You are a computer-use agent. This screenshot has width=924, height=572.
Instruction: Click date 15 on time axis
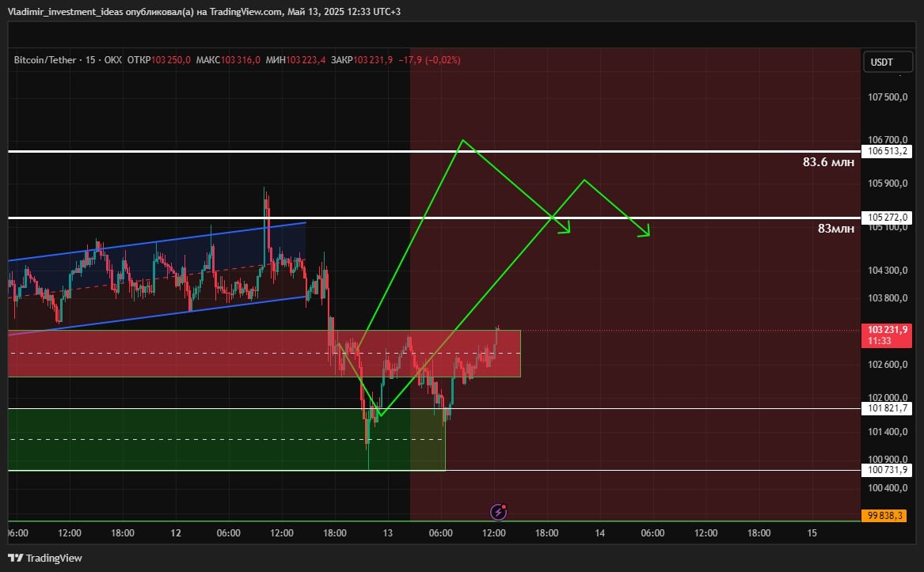click(812, 533)
